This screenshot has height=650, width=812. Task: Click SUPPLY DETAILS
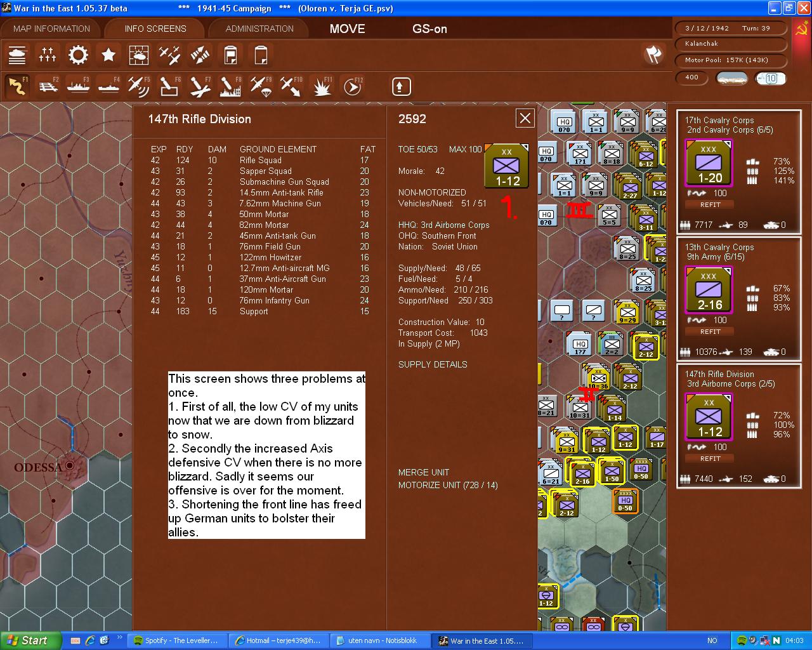pyautogui.click(x=433, y=364)
